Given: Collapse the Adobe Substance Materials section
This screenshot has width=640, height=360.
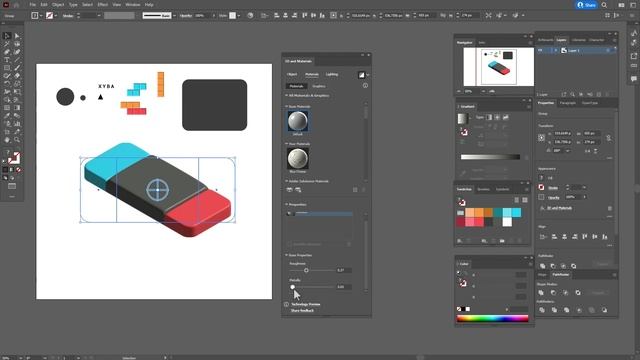Looking at the screenshot, I should click(x=287, y=181).
